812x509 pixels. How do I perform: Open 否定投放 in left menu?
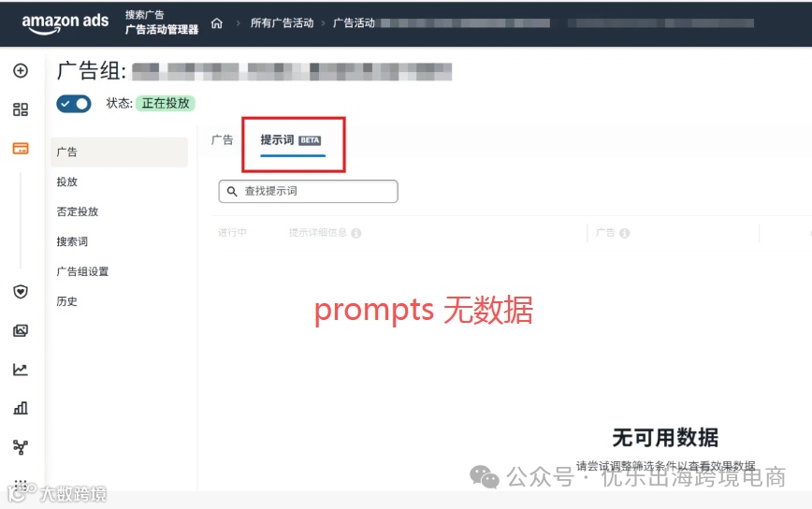pos(77,211)
